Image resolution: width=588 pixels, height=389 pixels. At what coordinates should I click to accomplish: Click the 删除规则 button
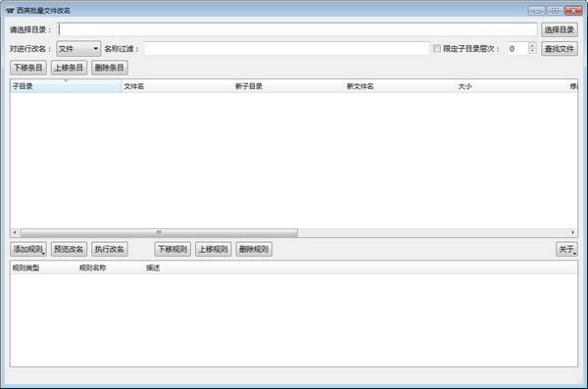[254, 249]
